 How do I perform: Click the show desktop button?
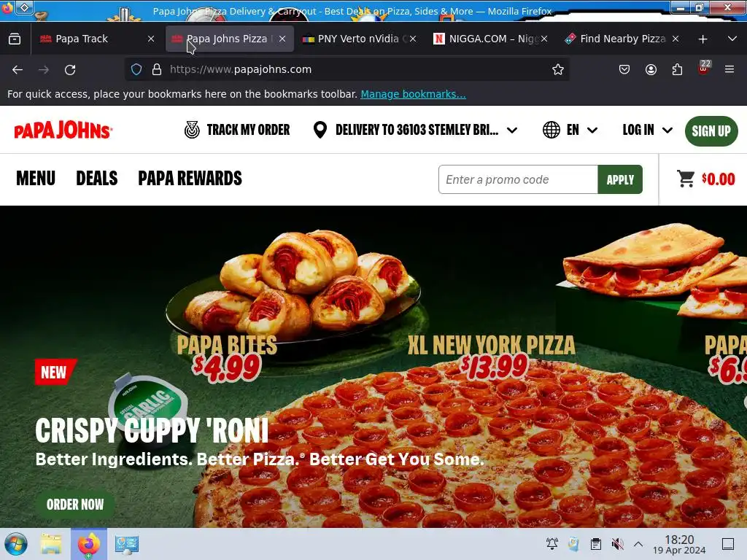click(728, 544)
